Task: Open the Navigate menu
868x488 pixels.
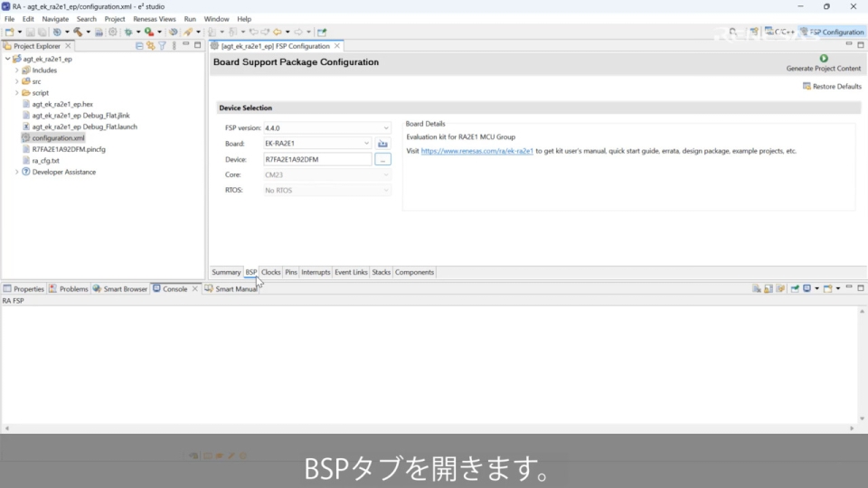Action: [55, 19]
